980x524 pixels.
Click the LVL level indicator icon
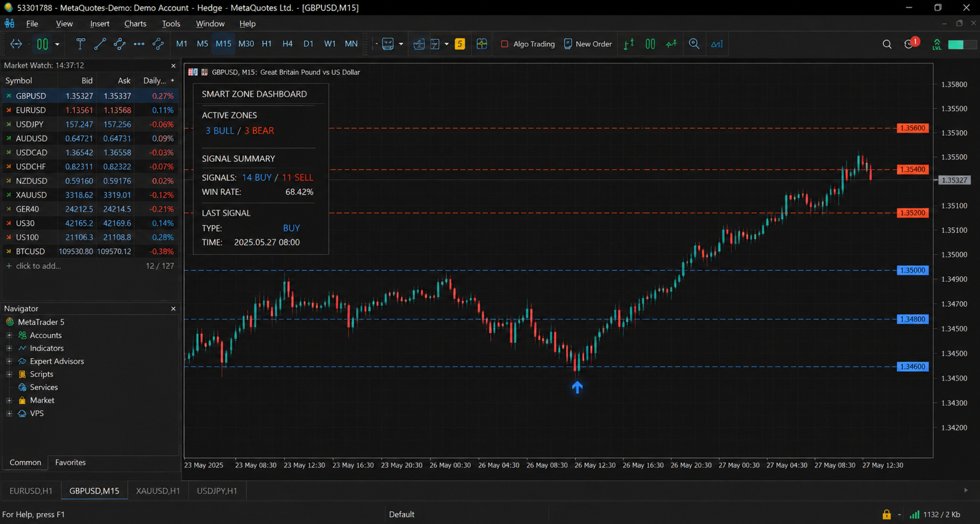(x=937, y=44)
